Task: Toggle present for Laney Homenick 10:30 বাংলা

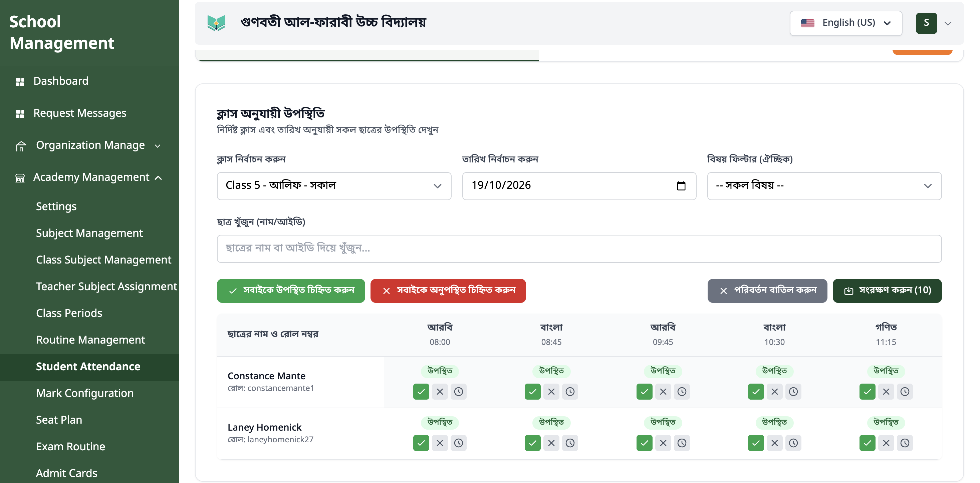Action: tap(756, 443)
